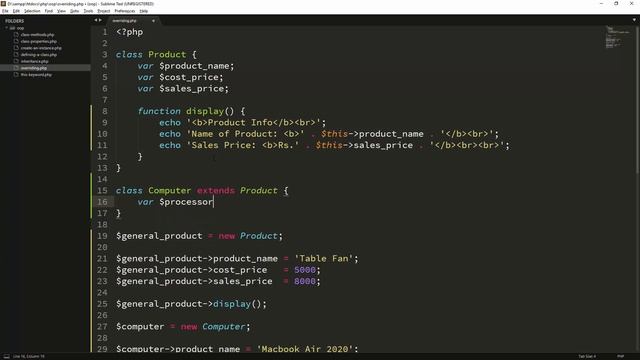Open the PHP syntax selector in status bar

click(620, 356)
